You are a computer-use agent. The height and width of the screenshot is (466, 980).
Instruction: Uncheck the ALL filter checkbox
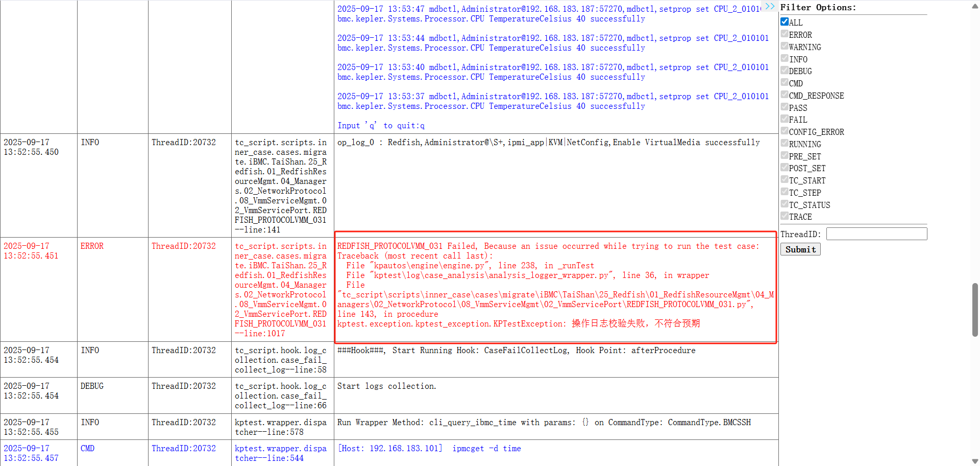pos(785,22)
